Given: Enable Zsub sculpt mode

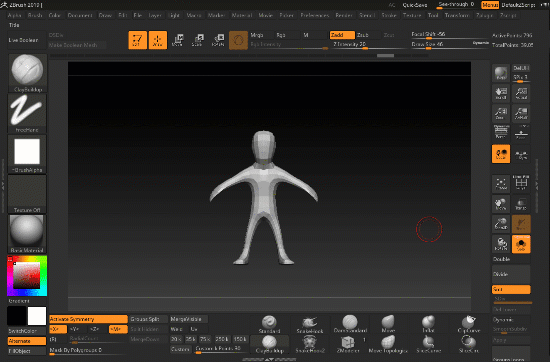Looking at the screenshot, I should coord(368,35).
